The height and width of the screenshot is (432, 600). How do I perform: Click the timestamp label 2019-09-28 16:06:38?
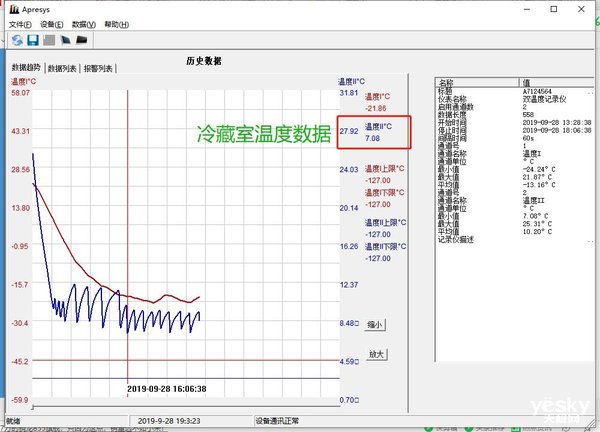(167, 389)
